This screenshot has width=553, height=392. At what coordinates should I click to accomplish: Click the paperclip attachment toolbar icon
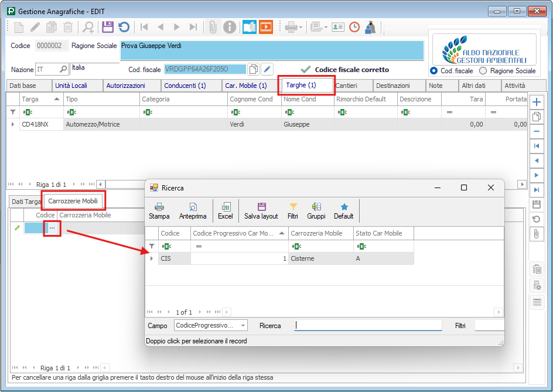213,27
